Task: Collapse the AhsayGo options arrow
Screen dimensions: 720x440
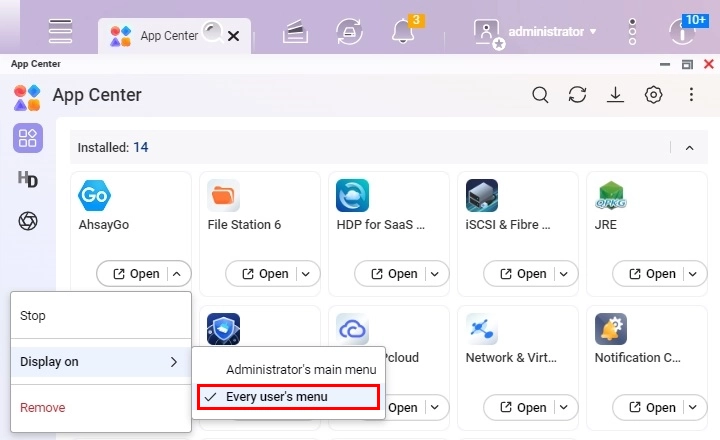Action: [177, 274]
